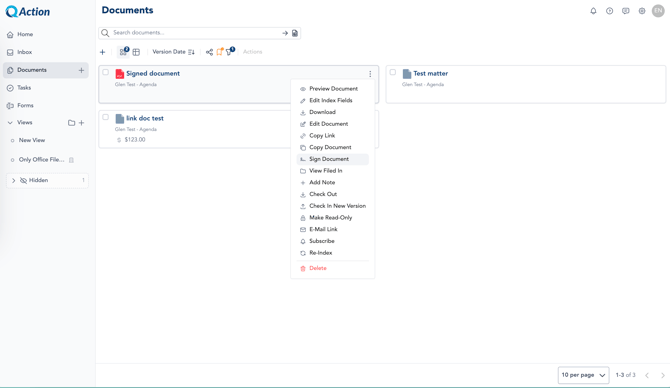The image size is (670, 388).
Task: Open Tasks in the sidebar
Action: [46, 88]
